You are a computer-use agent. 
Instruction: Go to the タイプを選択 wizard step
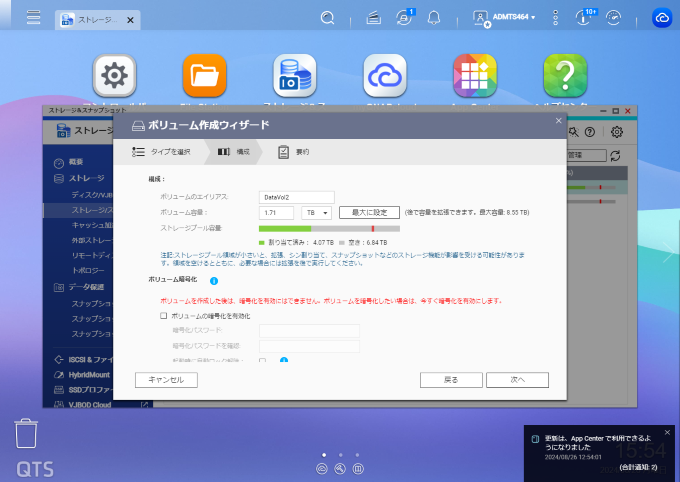(161, 152)
